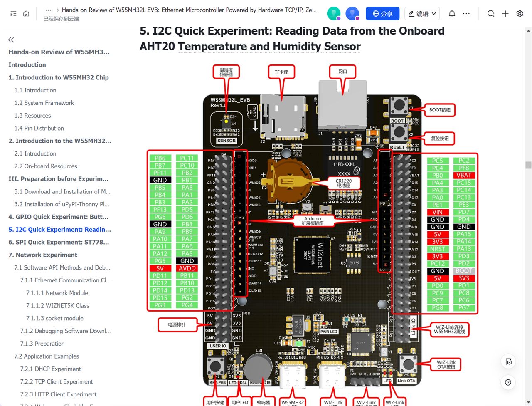The image size is (532, 406).
Task: Click the blue collaborator avatar
Action: (352, 14)
